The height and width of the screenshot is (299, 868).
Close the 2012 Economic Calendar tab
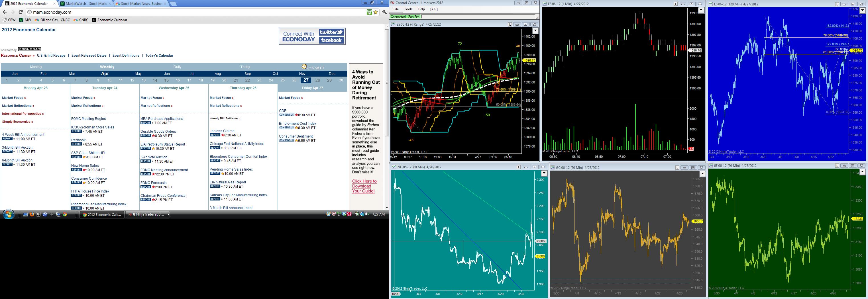tap(54, 4)
